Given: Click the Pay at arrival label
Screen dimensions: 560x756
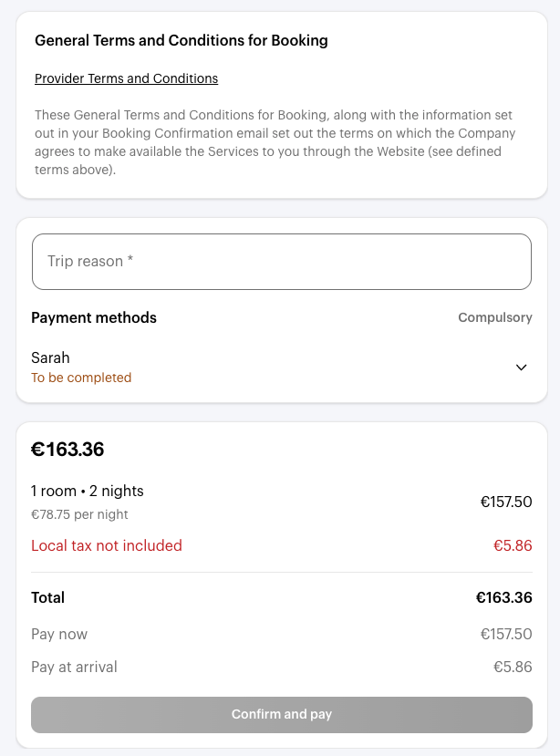Looking at the screenshot, I should click(x=74, y=667).
